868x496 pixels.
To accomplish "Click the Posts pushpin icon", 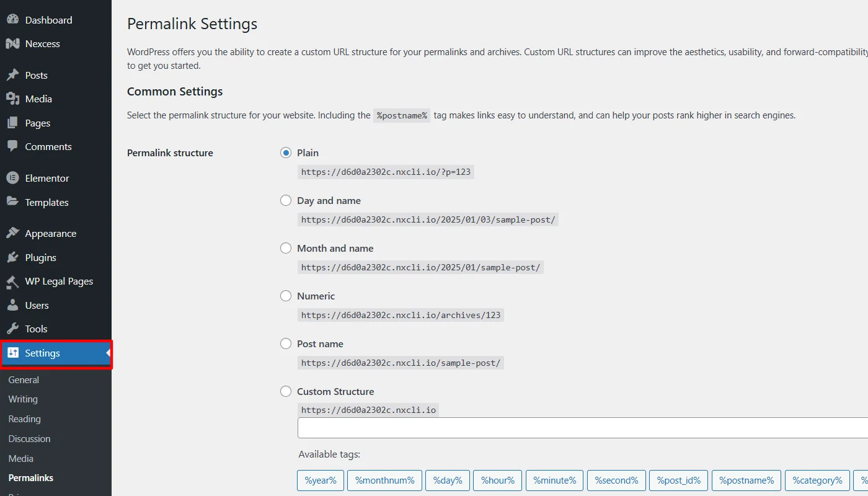I will tap(12, 75).
